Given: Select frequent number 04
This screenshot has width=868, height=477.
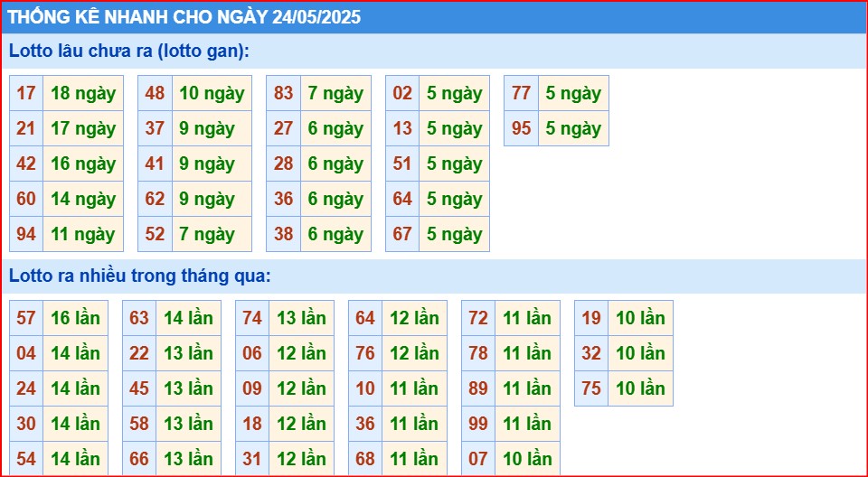Looking at the screenshot, I should (26, 353).
